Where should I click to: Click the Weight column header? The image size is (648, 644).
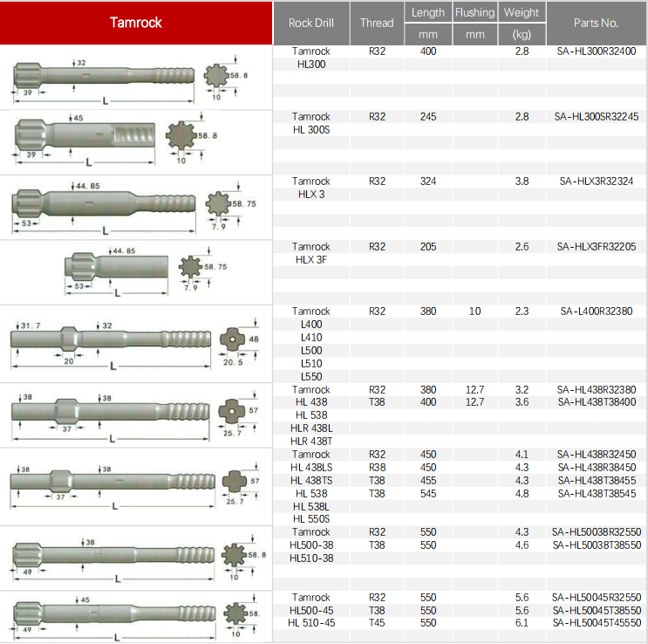click(522, 12)
